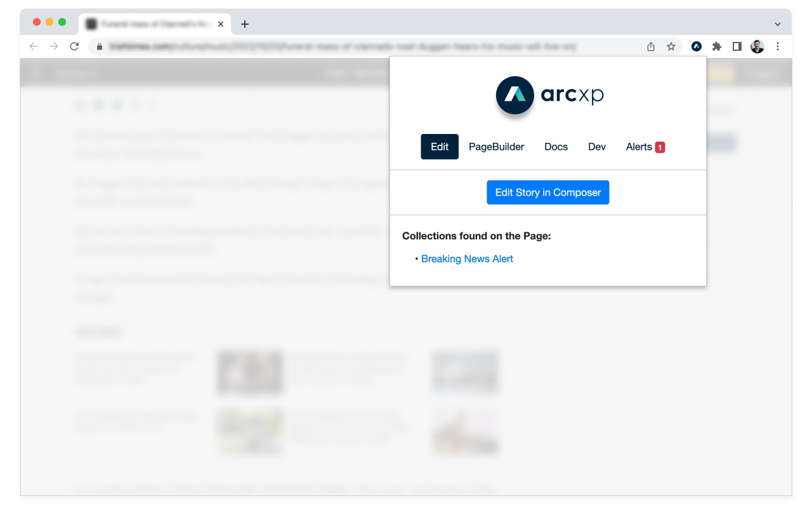Open the Extensions puzzle piece icon
Screen dimensions: 812x508
pyautogui.click(x=716, y=46)
